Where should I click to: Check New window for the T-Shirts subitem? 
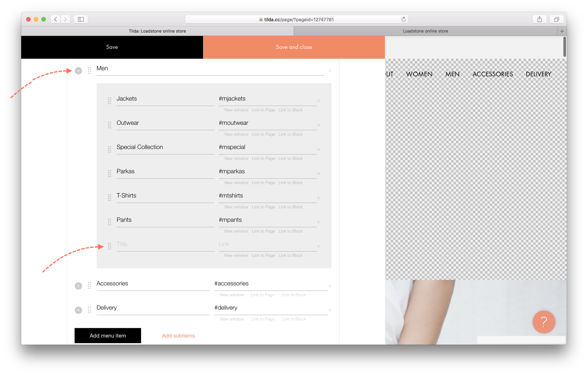click(x=220, y=207)
